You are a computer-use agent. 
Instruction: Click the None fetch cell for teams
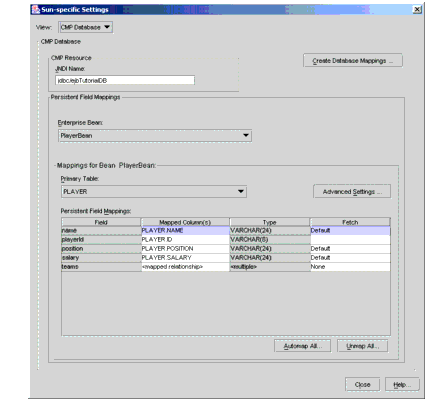(350, 267)
